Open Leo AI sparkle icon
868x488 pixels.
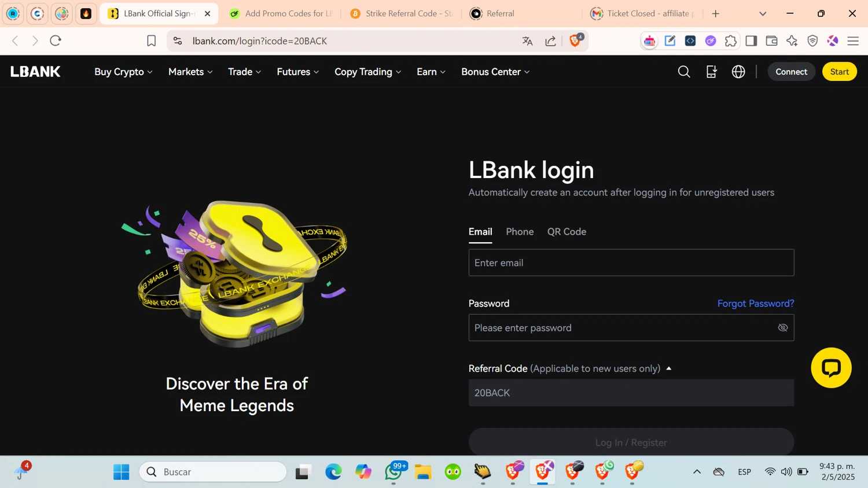pos(792,41)
